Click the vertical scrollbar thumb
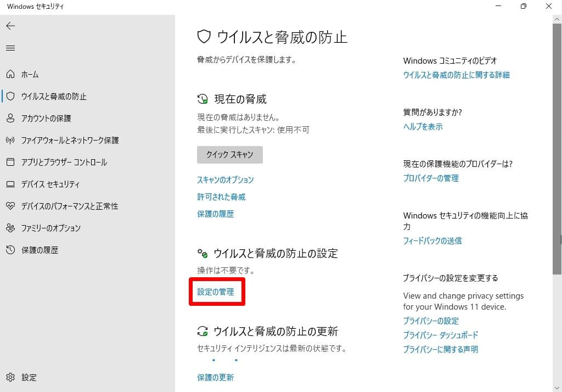Viewport: 562px width, 392px height. click(557, 149)
